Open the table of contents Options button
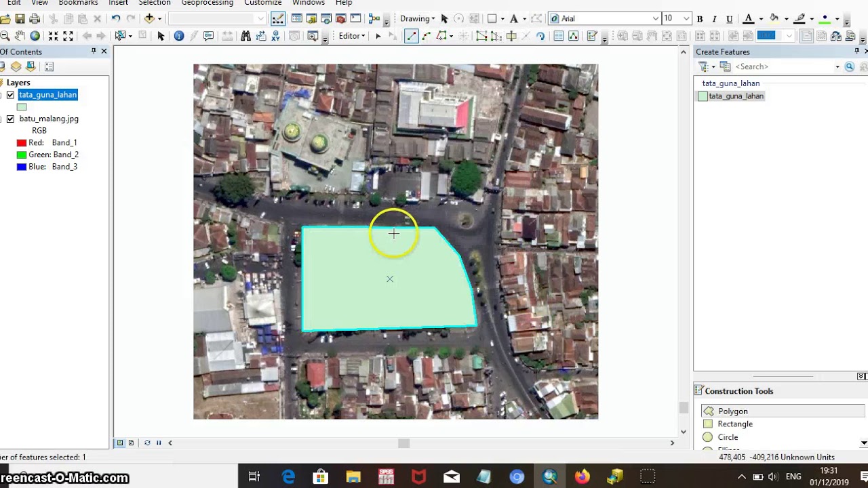The width and height of the screenshot is (868, 488). (x=49, y=66)
